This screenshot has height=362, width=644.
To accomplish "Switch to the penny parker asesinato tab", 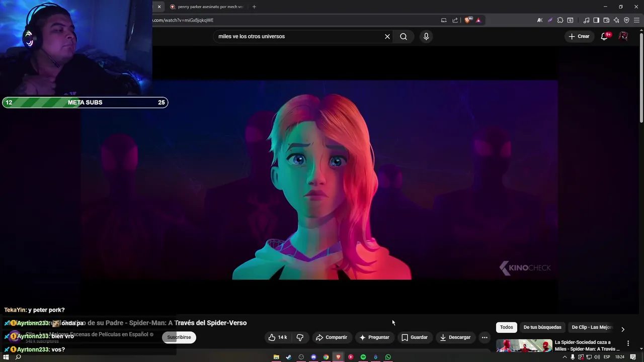I will [x=207, y=7].
